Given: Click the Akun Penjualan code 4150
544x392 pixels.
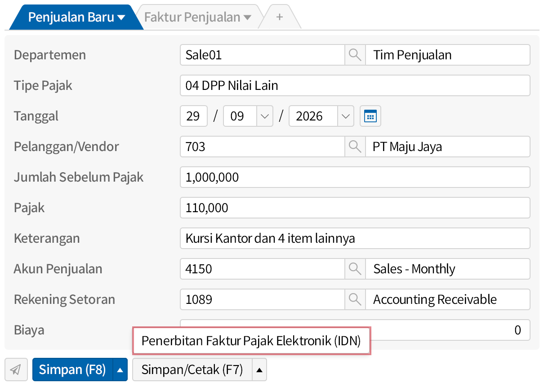Looking at the screenshot, I should pos(263,269).
